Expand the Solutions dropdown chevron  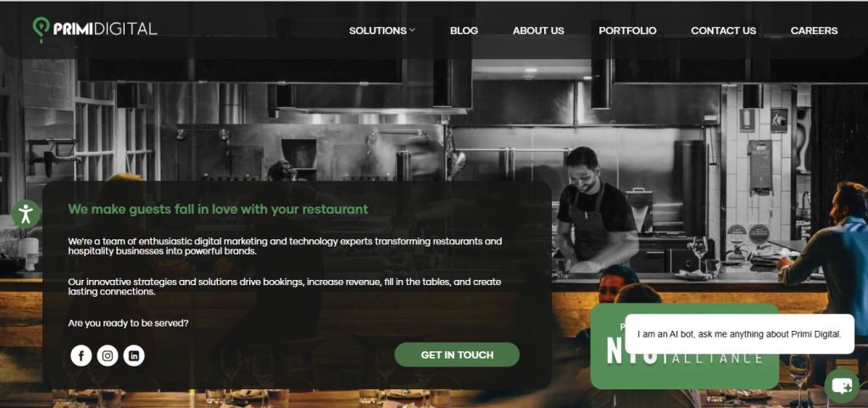point(412,31)
